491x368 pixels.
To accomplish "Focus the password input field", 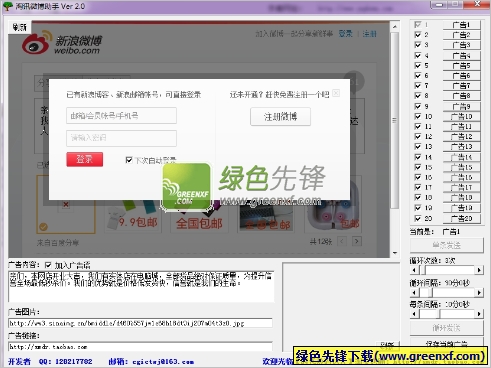I will (x=121, y=138).
